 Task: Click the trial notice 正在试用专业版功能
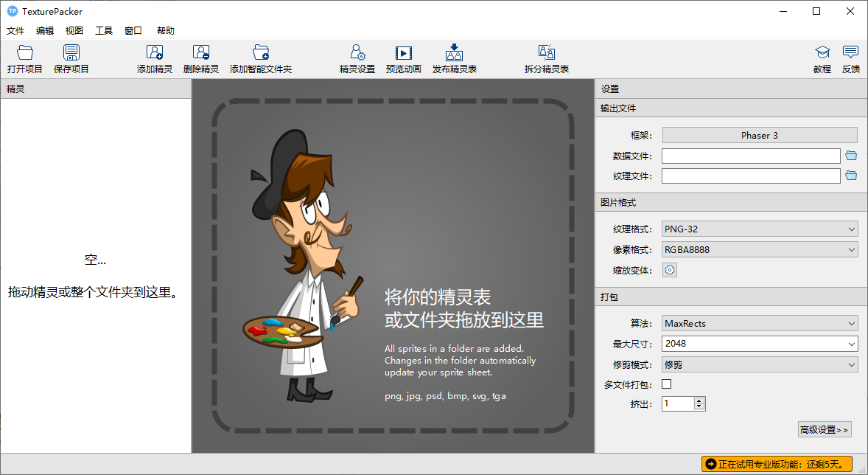(777, 464)
